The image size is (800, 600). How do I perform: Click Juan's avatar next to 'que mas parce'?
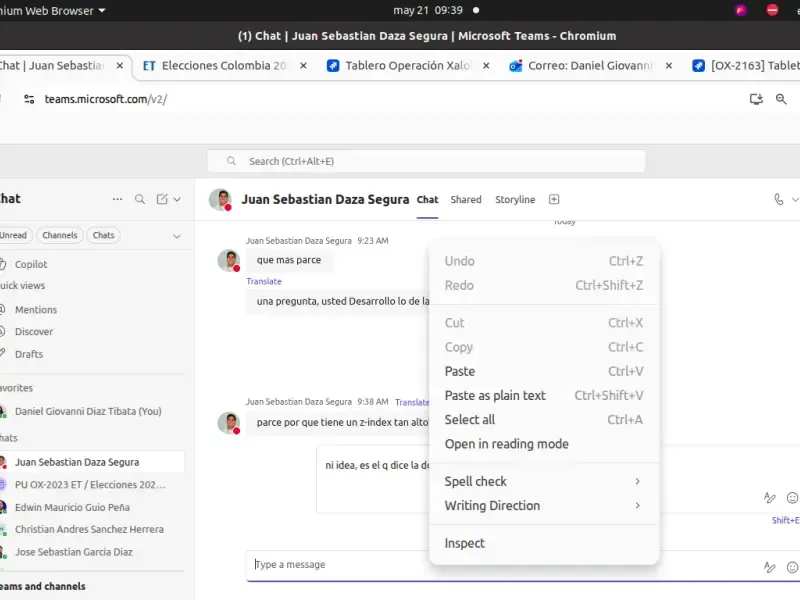[229, 260]
